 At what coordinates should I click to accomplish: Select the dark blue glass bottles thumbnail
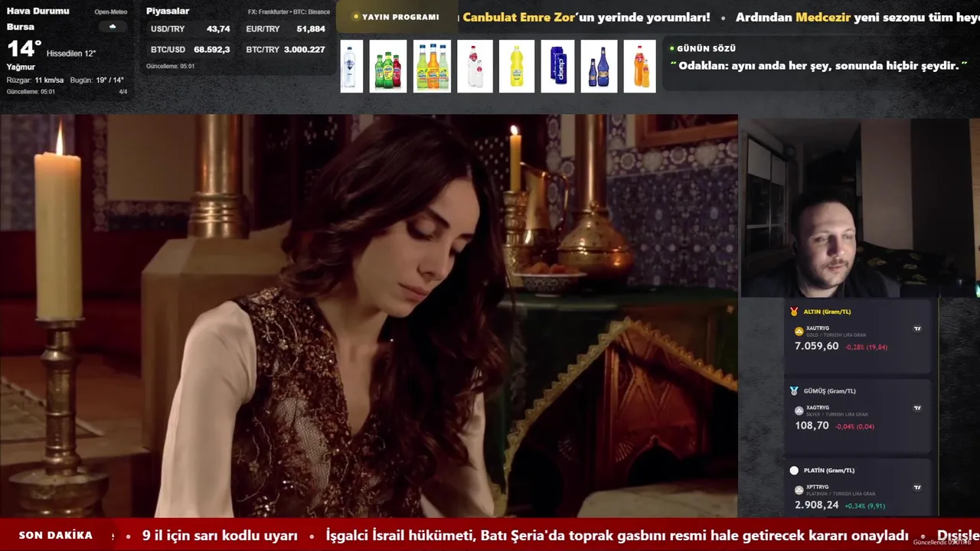(x=599, y=67)
